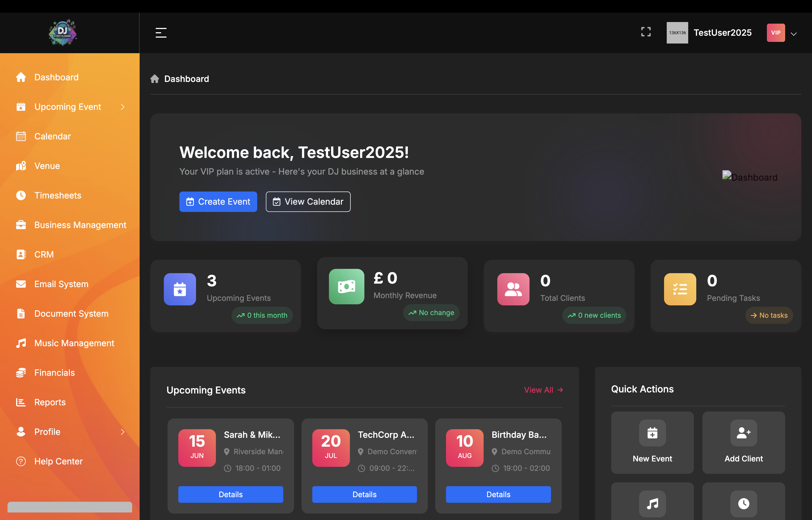Click the CRM contact card icon
The image size is (812, 520).
click(x=21, y=255)
